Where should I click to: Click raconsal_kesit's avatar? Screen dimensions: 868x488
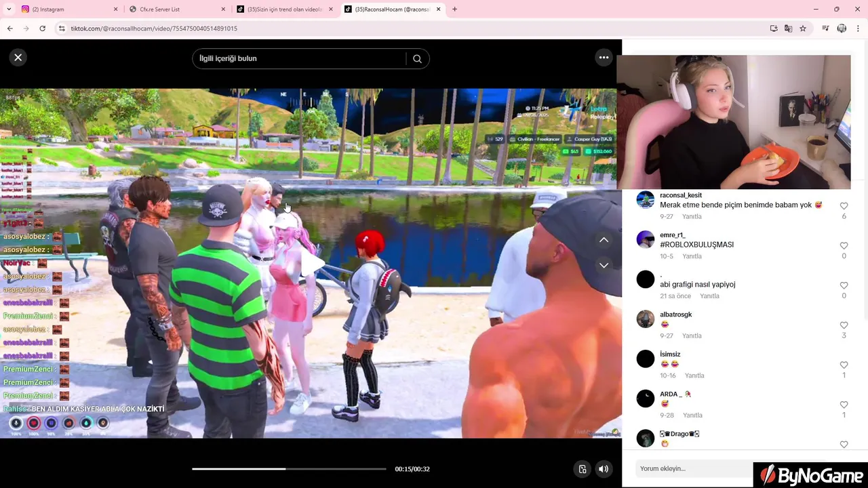pos(646,200)
